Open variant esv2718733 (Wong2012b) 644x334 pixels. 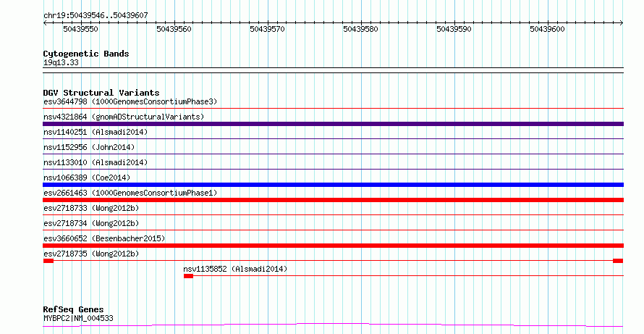click(x=91, y=208)
